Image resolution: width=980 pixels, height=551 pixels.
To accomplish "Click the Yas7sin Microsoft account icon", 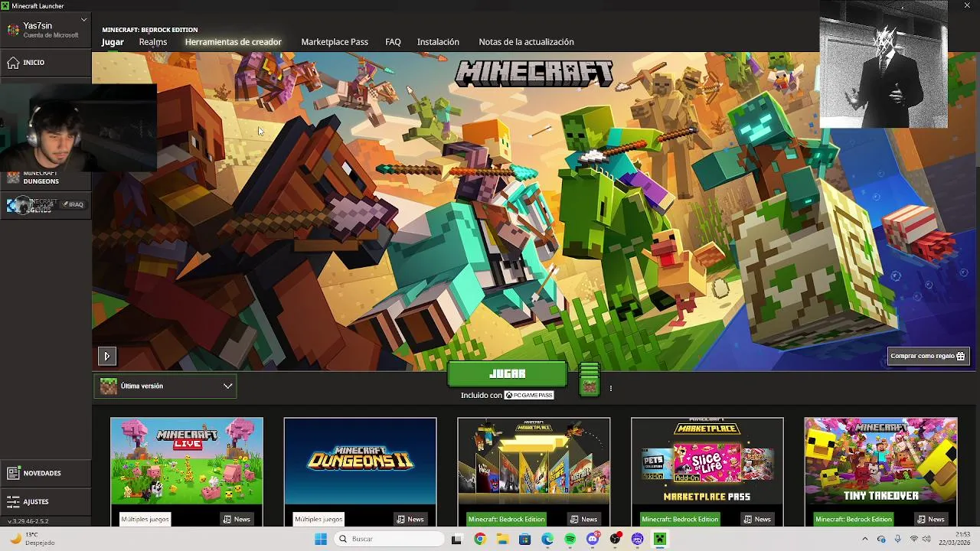I will click(13, 30).
